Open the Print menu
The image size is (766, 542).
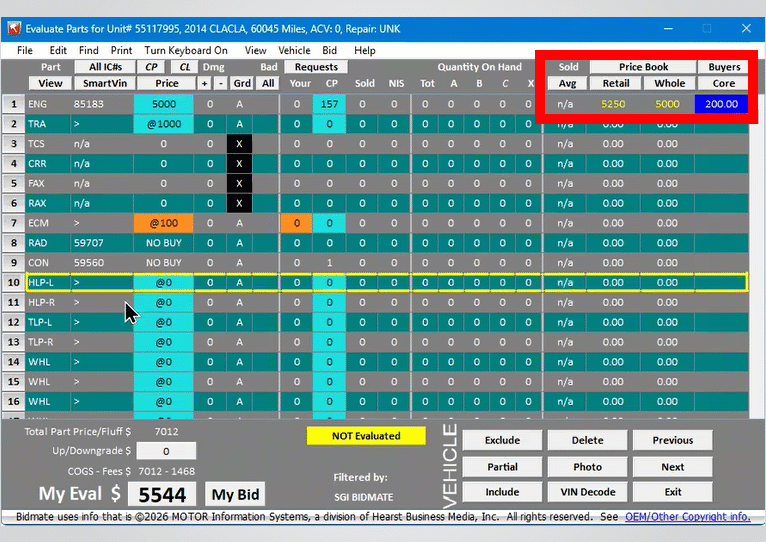[x=121, y=50]
